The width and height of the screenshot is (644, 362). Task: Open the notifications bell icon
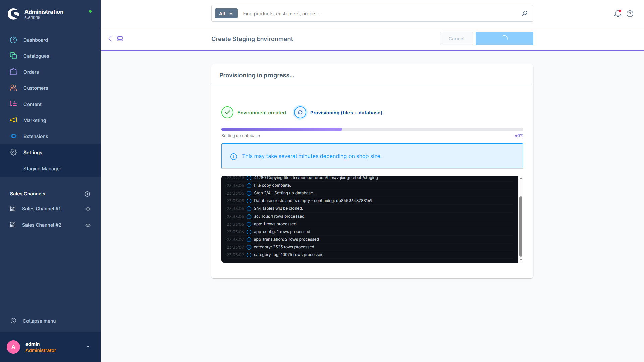click(x=618, y=14)
